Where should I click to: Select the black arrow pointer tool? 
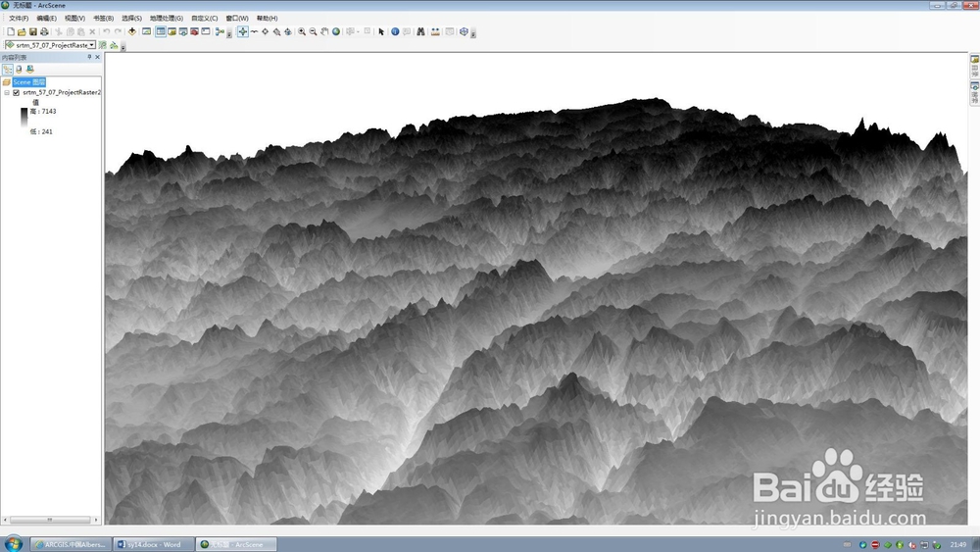coord(380,31)
